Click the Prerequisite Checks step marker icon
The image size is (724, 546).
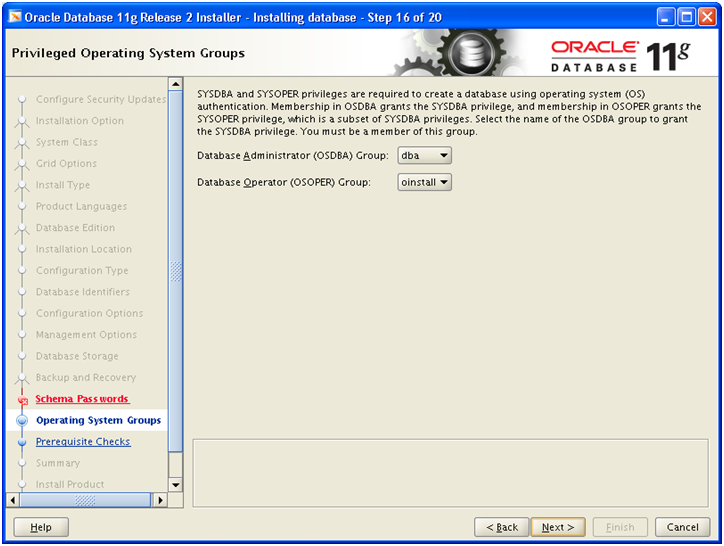(22, 442)
